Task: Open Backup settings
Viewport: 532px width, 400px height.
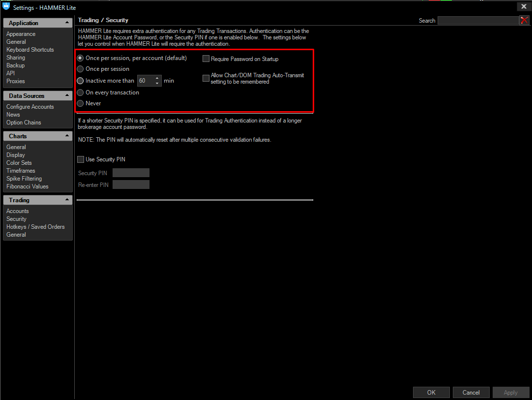Action: [x=16, y=65]
